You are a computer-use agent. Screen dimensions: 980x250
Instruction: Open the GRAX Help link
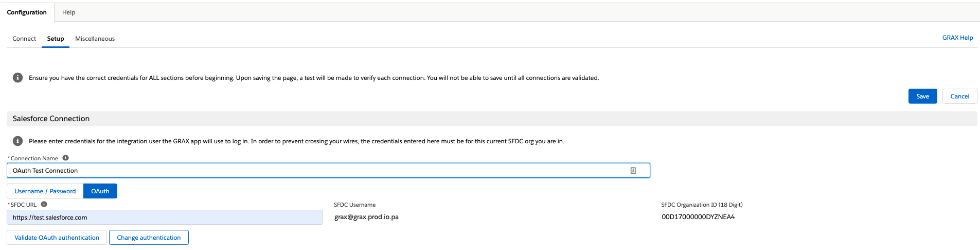click(957, 38)
